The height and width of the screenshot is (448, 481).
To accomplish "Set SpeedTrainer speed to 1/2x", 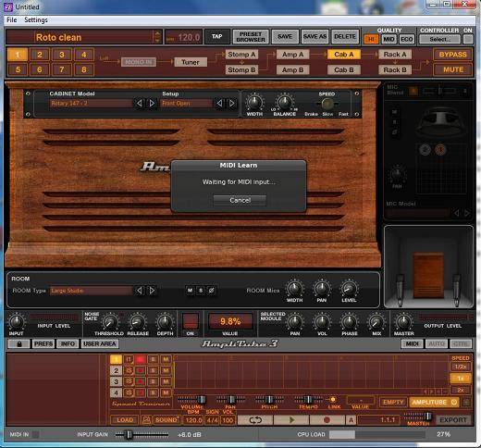I will (x=460, y=367).
